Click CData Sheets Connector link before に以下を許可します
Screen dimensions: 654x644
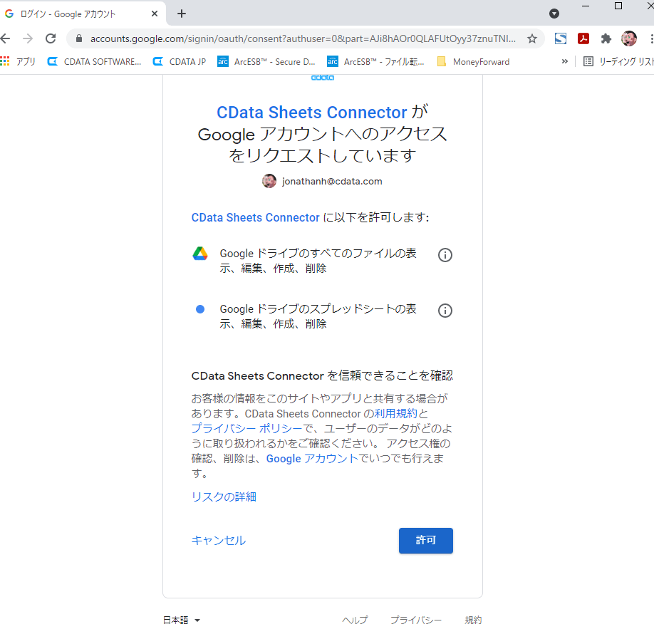(255, 218)
